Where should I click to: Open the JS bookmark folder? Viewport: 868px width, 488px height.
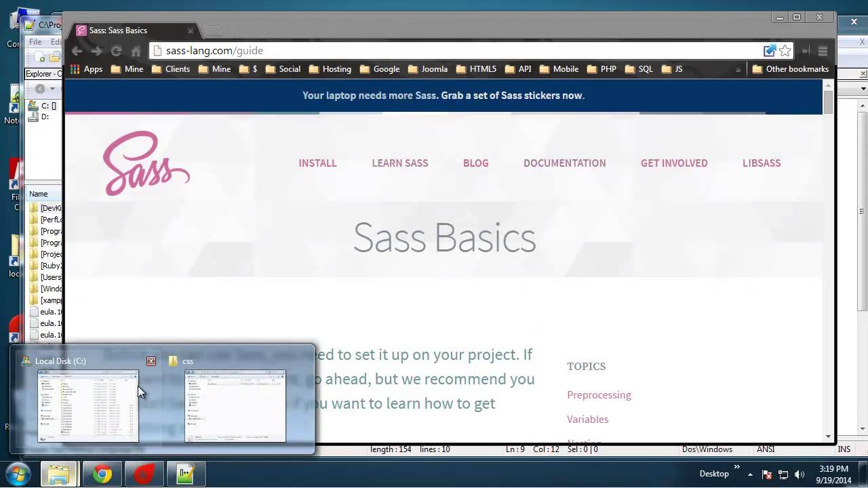click(672, 69)
